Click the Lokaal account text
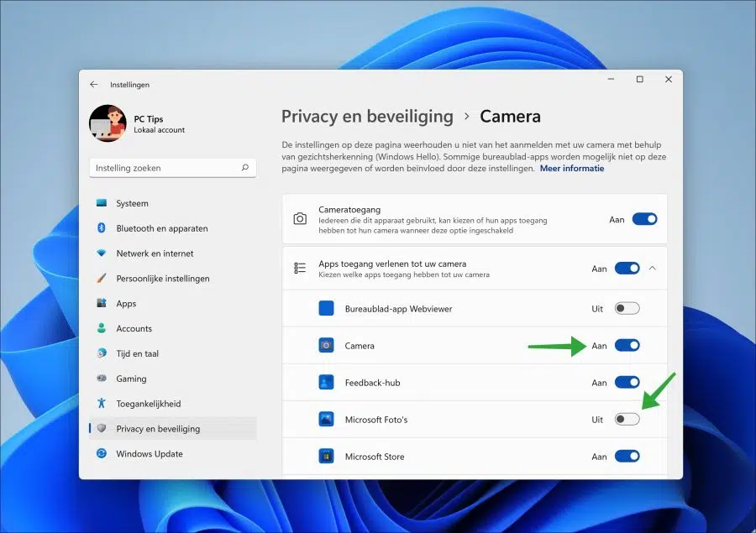This screenshot has height=533, width=756. (159, 130)
